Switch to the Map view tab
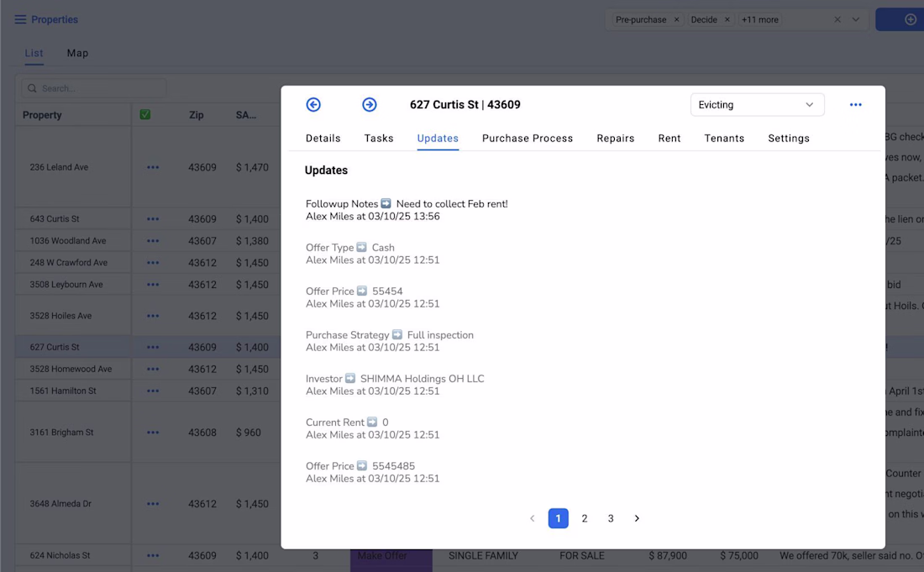This screenshot has width=924, height=572. (77, 53)
